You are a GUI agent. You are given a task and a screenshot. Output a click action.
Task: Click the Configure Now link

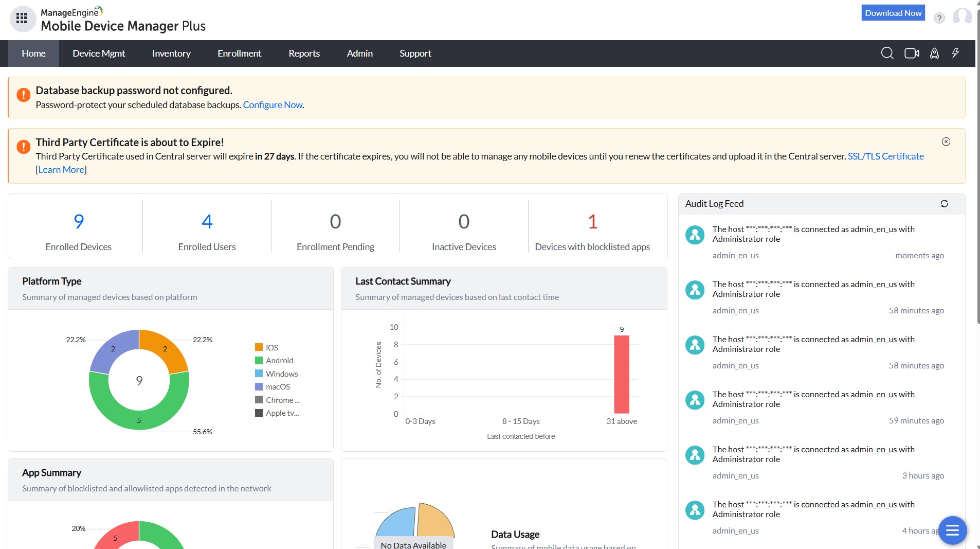[x=273, y=104]
